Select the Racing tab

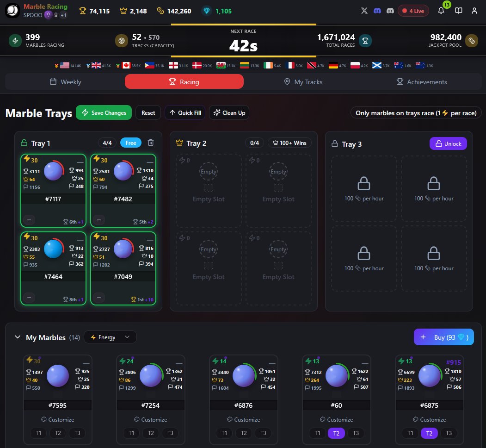click(x=184, y=82)
